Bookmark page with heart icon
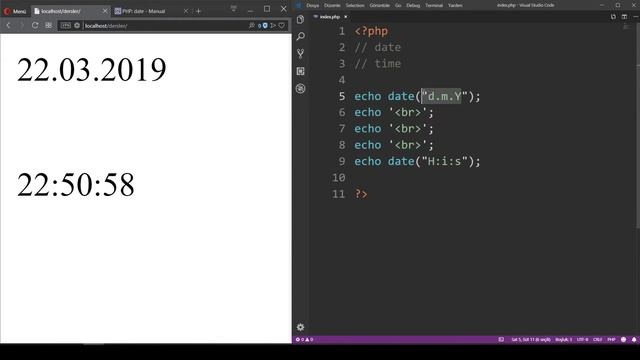This screenshot has width=640, height=360. [282, 25]
